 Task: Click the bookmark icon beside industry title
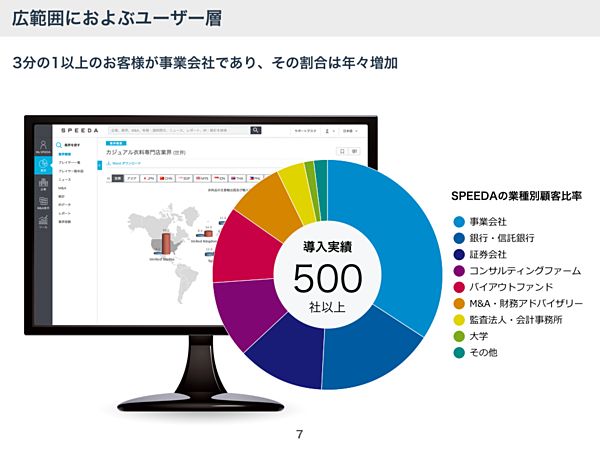click(342, 151)
